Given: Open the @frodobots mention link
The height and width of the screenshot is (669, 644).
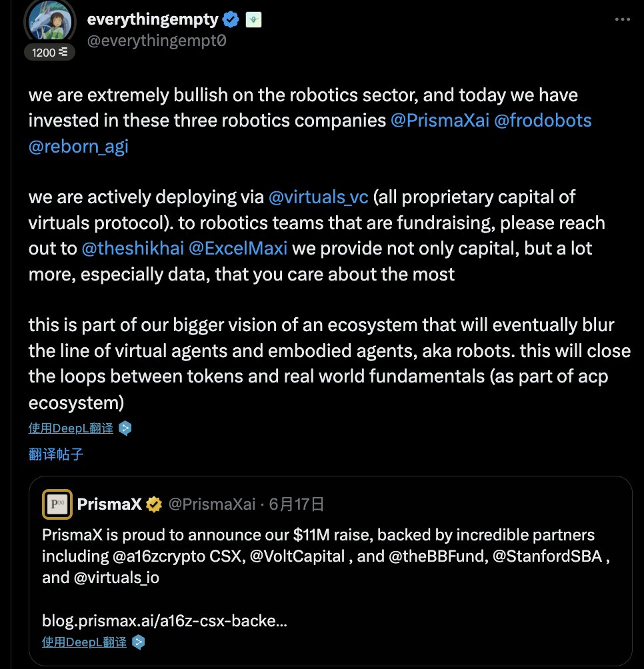Looking at the screenshot, I should [x=543, y=121].
